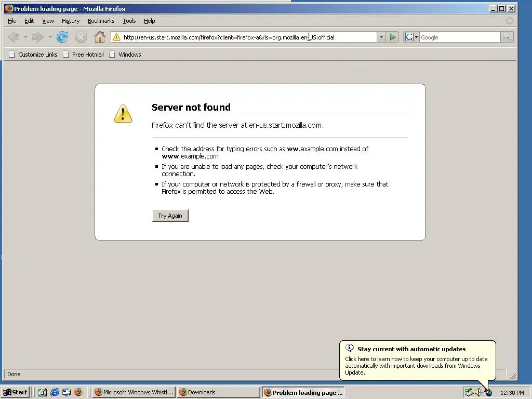Click the warning icon in address bar
This screenshot has height=399, width=532.
116,37
